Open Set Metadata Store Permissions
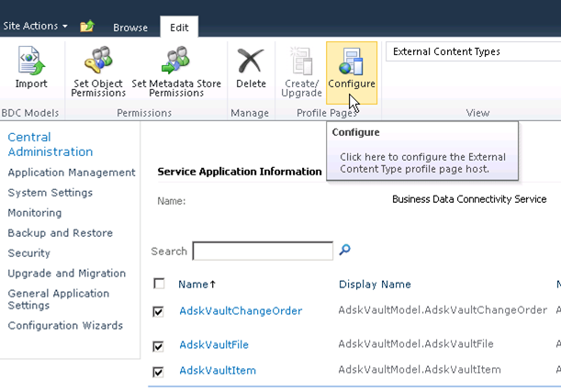 (x=175, y=70)
